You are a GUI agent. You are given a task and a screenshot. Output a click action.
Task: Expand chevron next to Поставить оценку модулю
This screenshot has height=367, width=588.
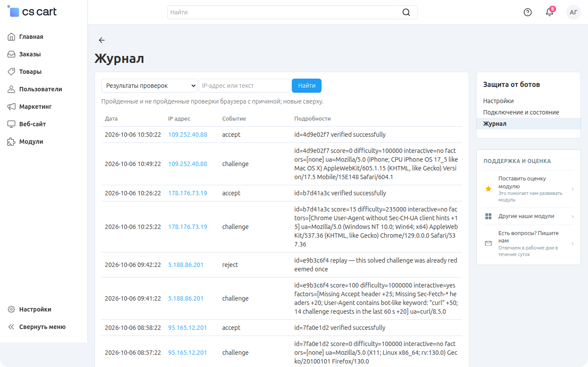572,189
